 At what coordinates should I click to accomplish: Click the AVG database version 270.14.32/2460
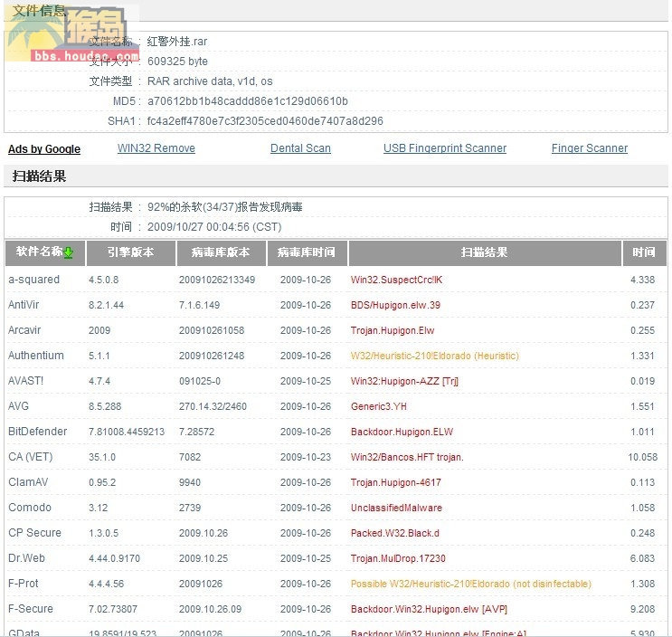(213, 406)
